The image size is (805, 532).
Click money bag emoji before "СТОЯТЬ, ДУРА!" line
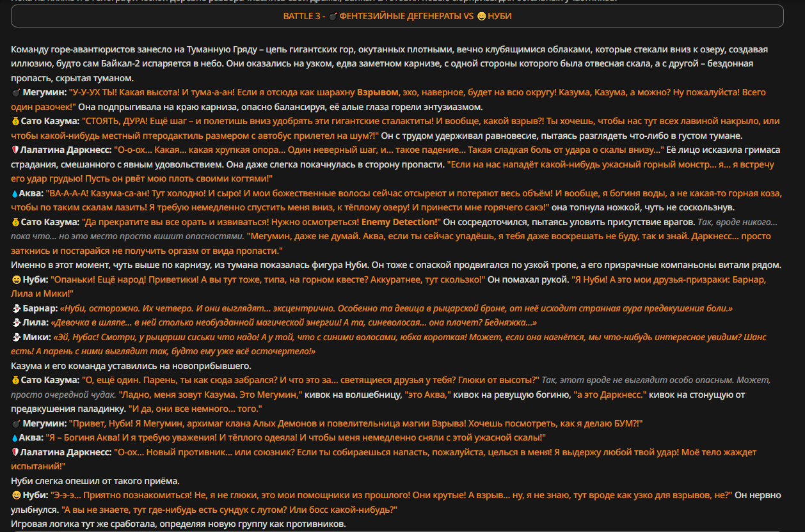15,121
